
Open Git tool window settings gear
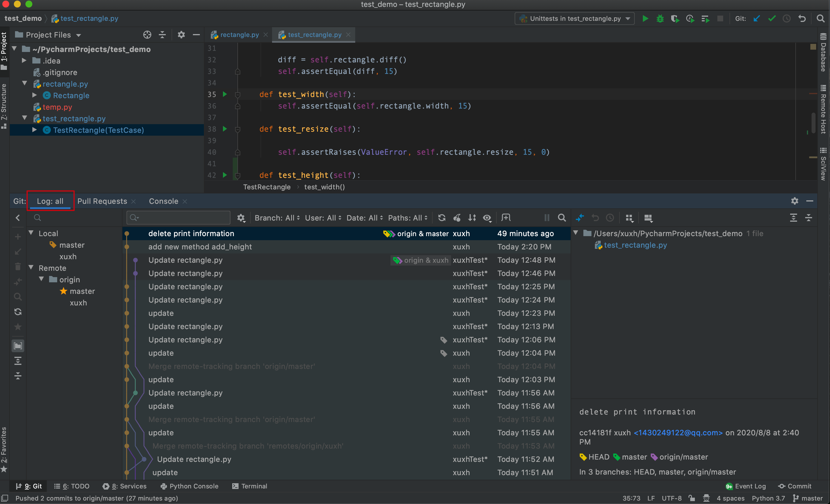(x=795, y=201)
